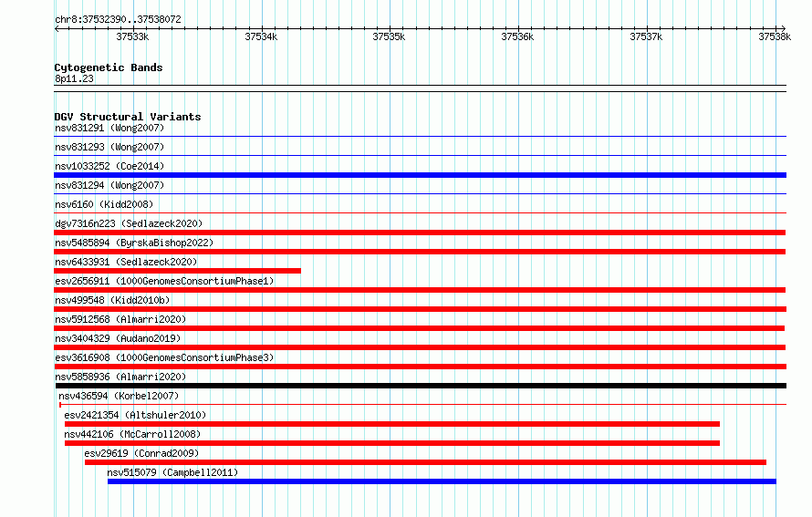This screenshot has width=812, height=517.
Task: Click the nsv831293 (Wong2007) variant label
Action: click(109, 147)
